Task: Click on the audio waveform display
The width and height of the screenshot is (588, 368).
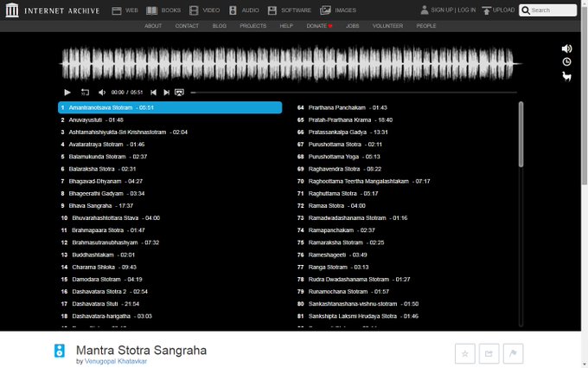Action: point(291,64)
